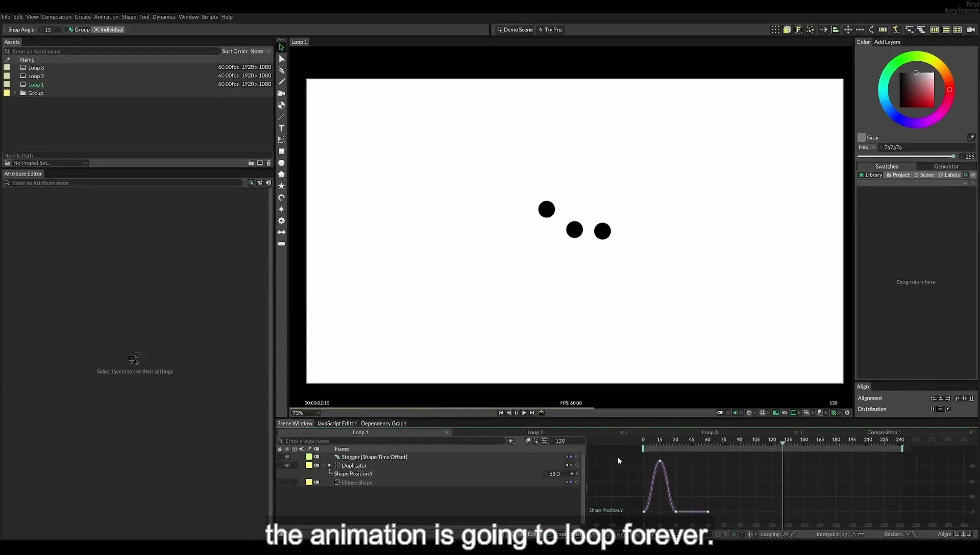
Task: Collapse the Duplicator layer children
Action: click(323, 466)
